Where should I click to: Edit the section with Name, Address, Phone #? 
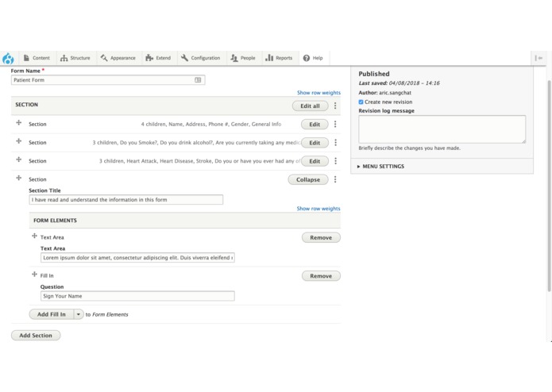click(x=315, y=124)
